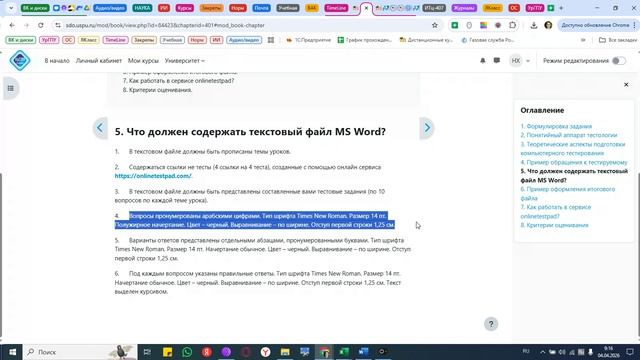Screen dimensions: 640x360
Task: Open the Почта tab group
Action: [x=261, y=8]
